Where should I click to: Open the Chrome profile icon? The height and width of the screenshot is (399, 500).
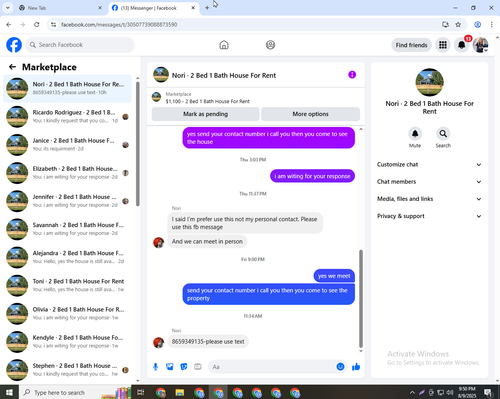coord(477,24)
